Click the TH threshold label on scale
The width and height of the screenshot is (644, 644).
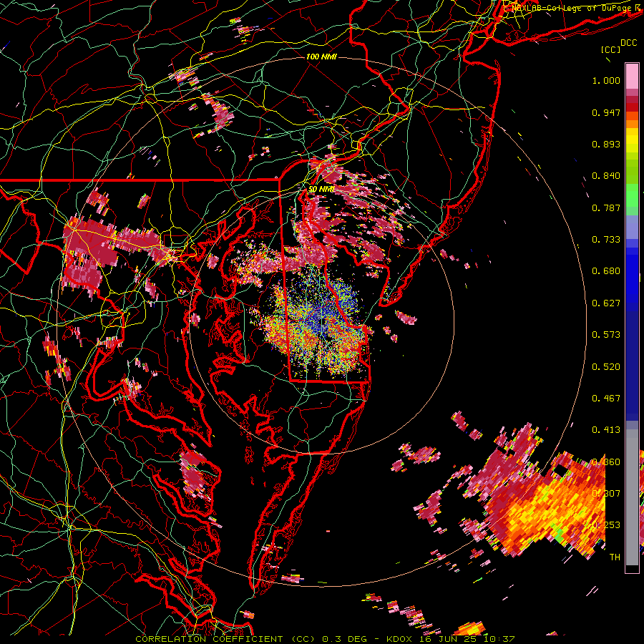pos(615,557)
